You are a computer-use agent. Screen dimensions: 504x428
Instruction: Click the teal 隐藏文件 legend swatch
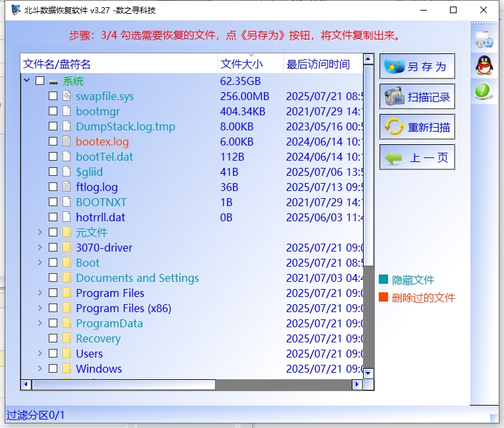pos(383,279)
